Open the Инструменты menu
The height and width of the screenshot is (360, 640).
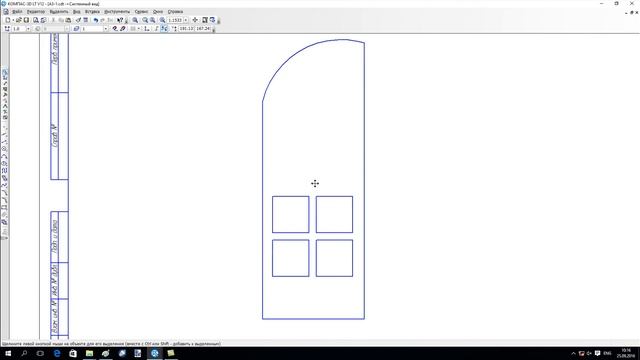pos(117,12)
